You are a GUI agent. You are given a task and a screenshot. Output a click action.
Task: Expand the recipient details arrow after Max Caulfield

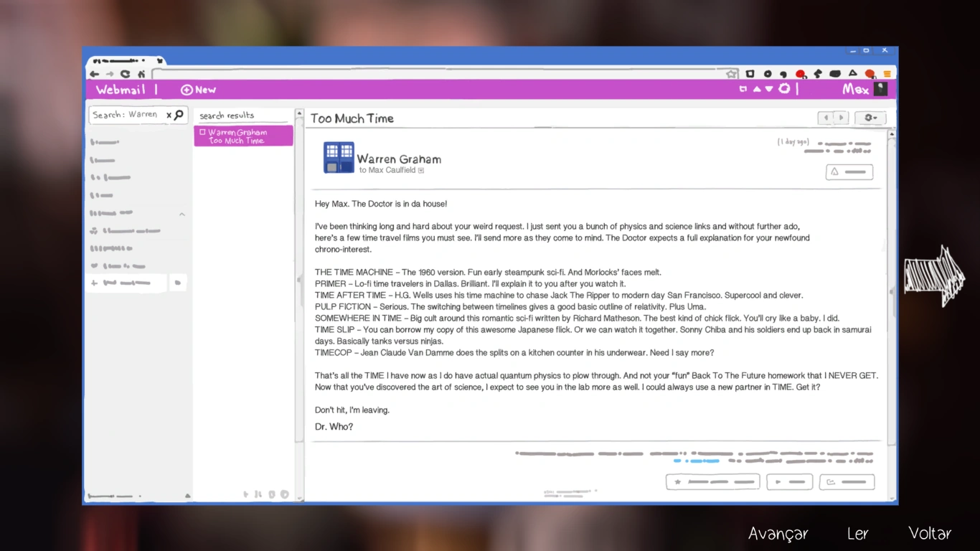pos(421,171)
